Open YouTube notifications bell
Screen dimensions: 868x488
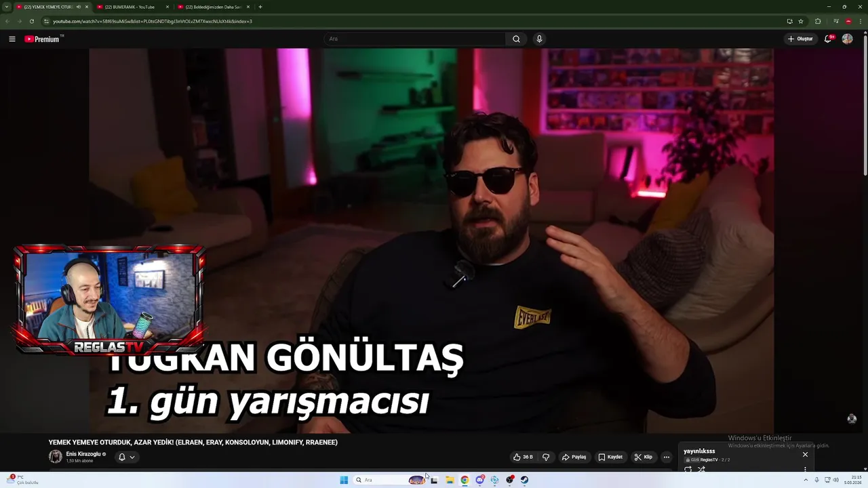coord(828,39)
